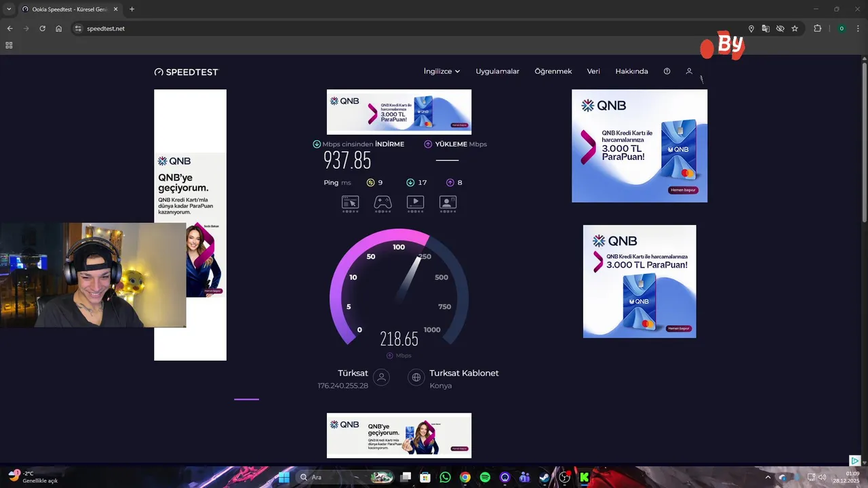Click the Turksat Kablonet server link
This screenshot has height=488, width=868.
tap(464, 373)
